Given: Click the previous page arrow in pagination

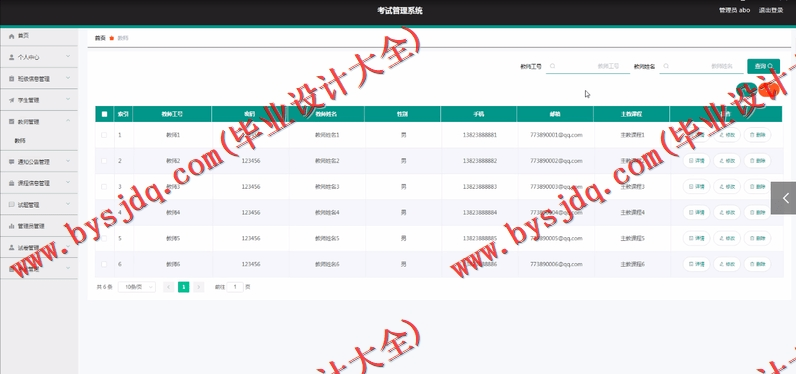Looking at the screenshot, I should (169, 287).
